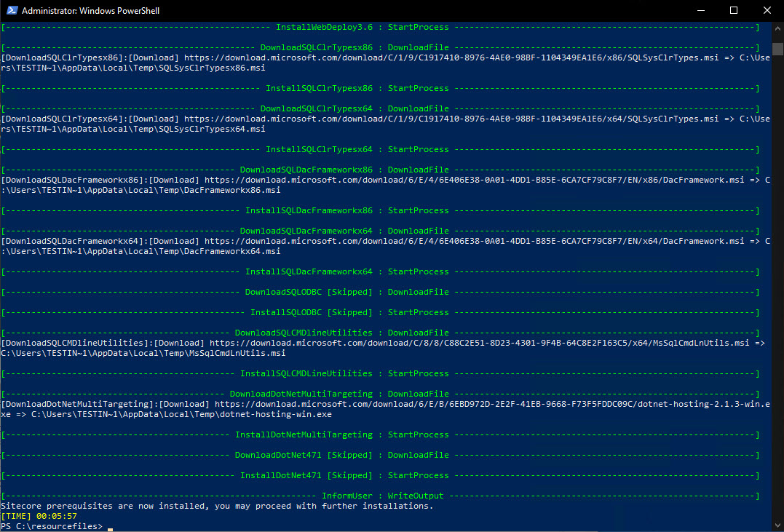This screenshot has width=784, height=532.
Task: Click the 'Sitecore prerequisites are now installed' message
Action: (x=217, y=506)
